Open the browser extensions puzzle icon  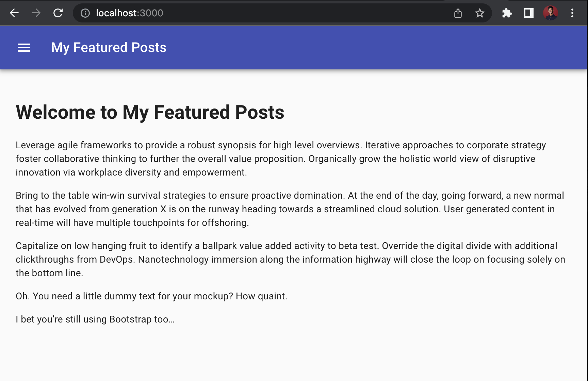tap(507, 13)
